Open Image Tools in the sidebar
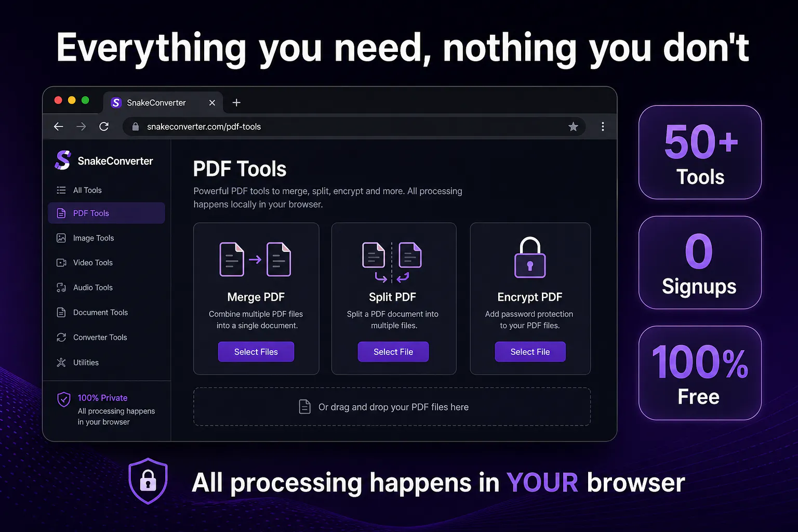This screenshot has width=798, height=532. [107, 238]
